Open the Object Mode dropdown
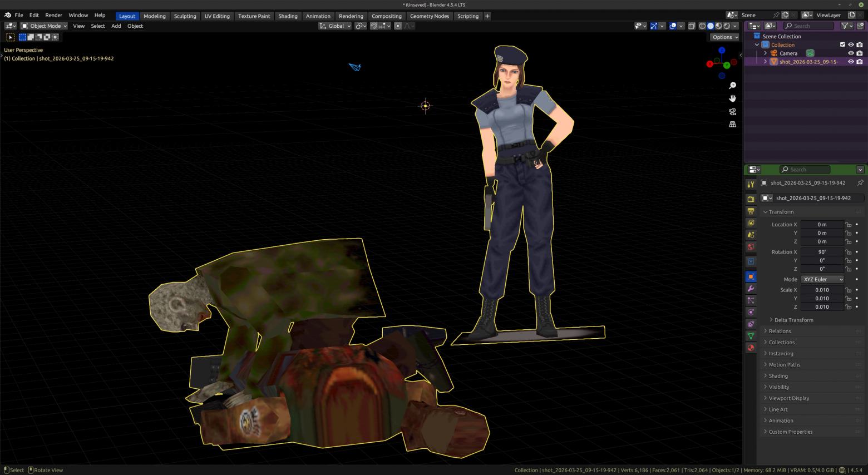 [x=44, y=26]
